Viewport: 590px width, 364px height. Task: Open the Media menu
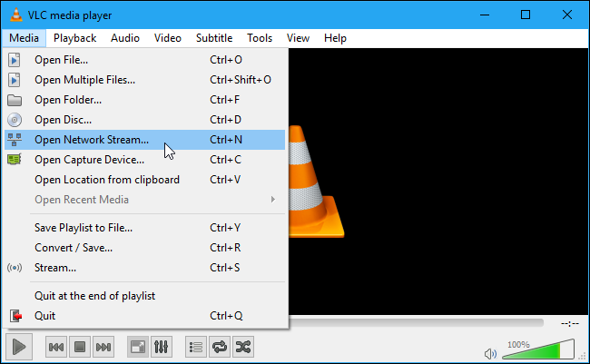point(24,38)
